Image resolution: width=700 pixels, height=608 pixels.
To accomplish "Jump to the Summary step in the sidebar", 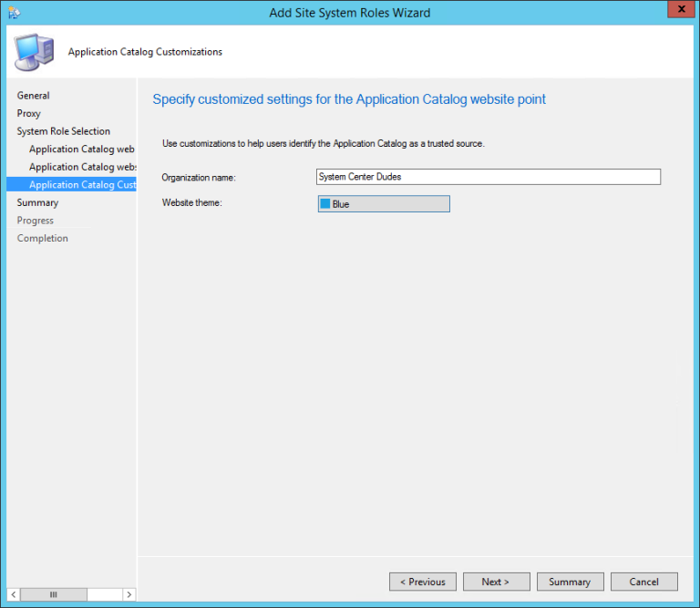I will tap(37, 202).
